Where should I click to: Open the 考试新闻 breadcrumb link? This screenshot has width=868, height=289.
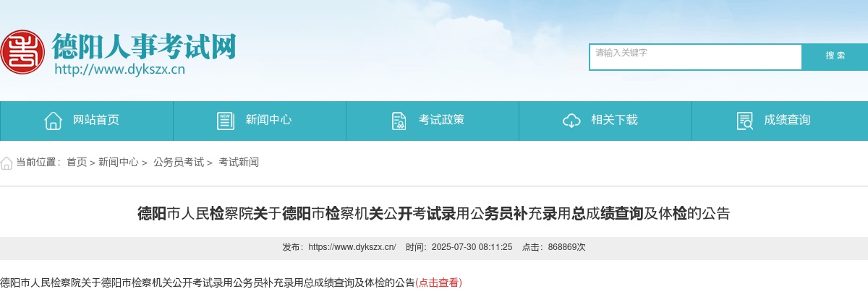point(239,163)
